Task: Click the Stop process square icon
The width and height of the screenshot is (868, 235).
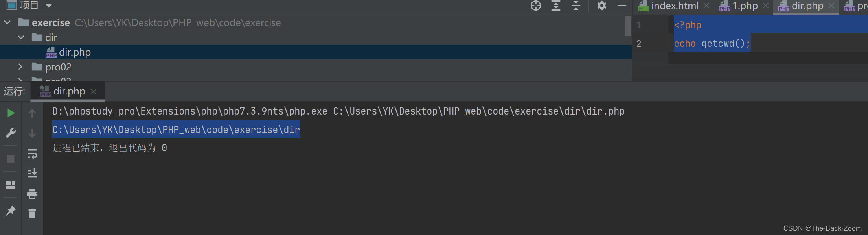Action: coord(11,159)
